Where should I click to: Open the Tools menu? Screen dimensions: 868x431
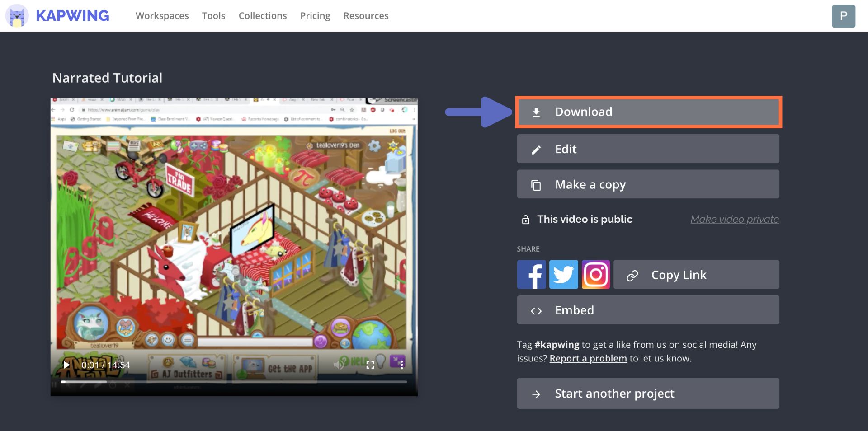213,16
